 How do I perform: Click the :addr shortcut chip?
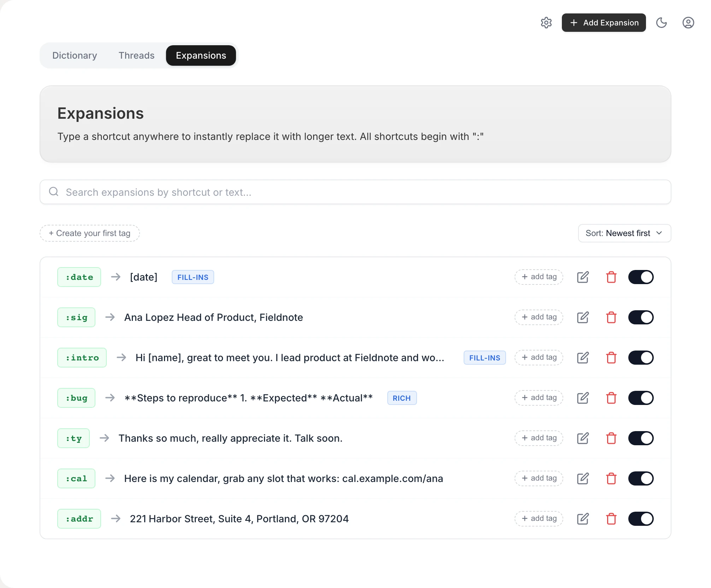coord(79,519)
